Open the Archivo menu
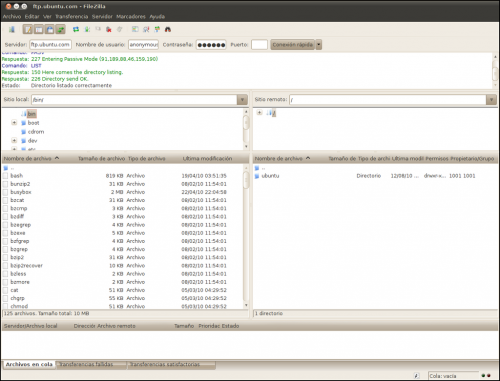Viewport: 500px width, 381px height. 12,16
